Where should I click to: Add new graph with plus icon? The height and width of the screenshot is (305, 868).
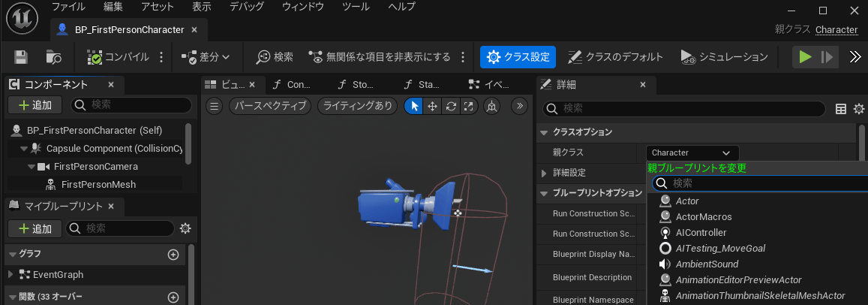pos(173,254)
